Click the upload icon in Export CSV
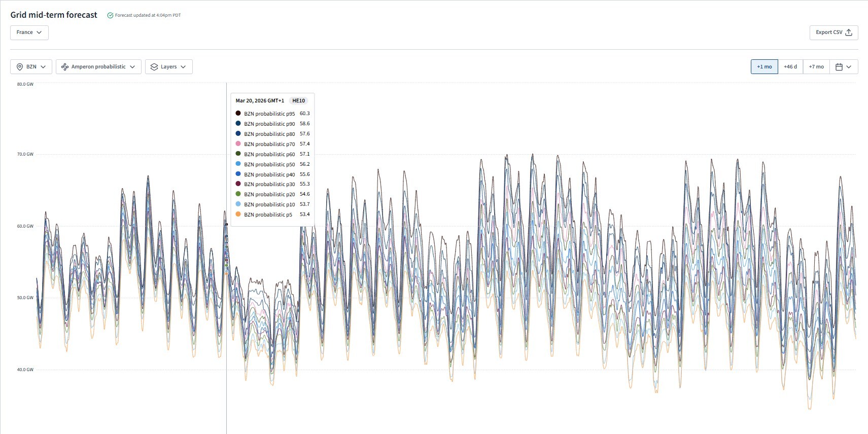This screenshot has width=868, height=434. point(849,32)
